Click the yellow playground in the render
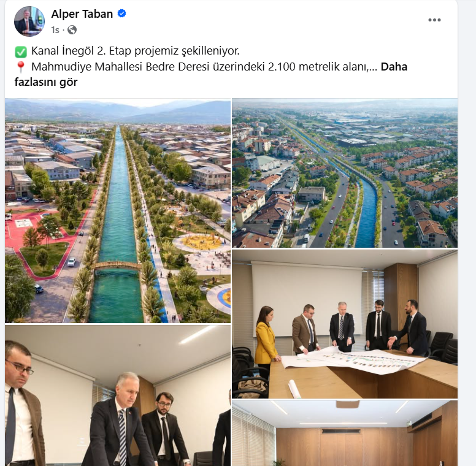Screen dimensions: 476x466 pyautogui.click(x=201, y=242)
